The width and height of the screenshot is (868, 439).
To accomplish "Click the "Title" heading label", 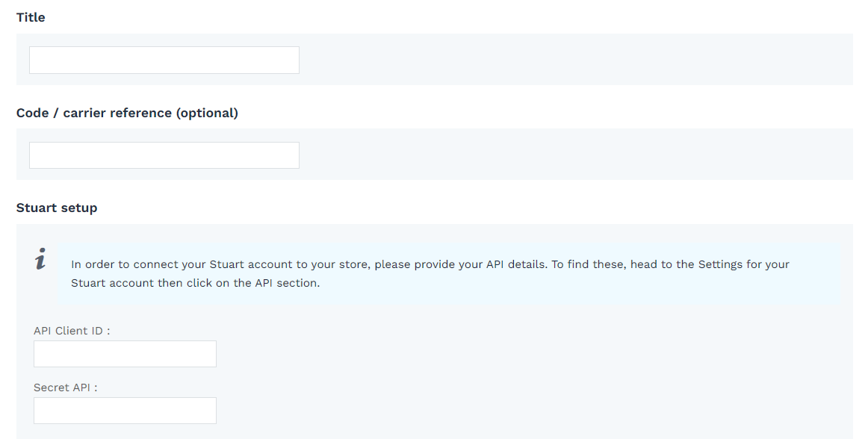I will 31,18.
